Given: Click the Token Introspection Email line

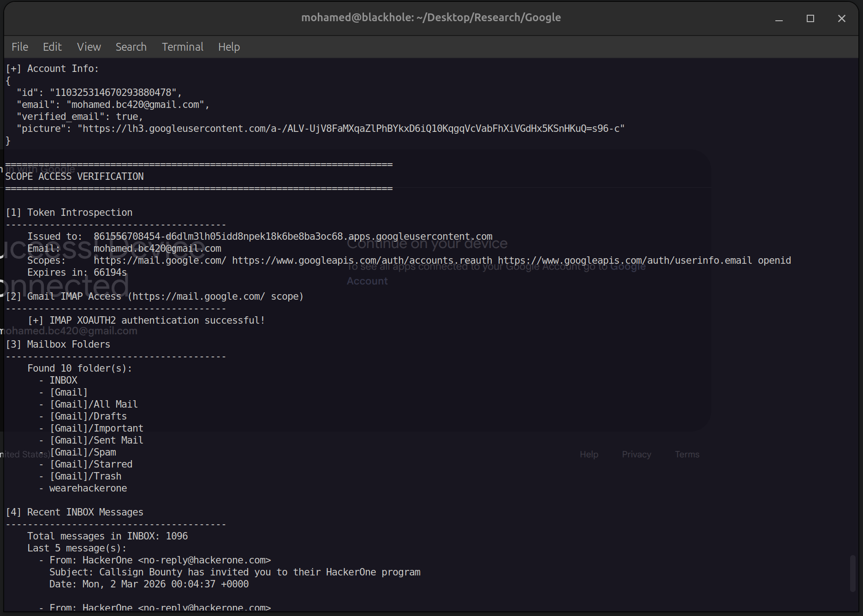Looking at the screenshot, I should click(x=124, y=249).
